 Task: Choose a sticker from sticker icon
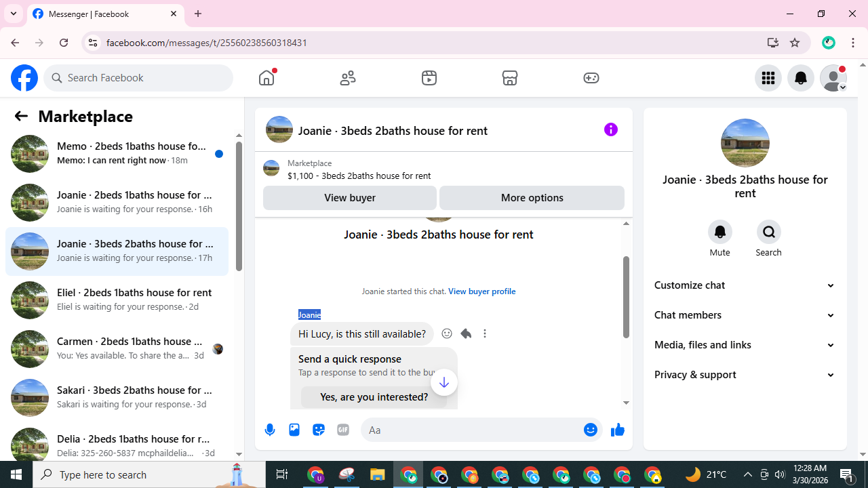[x=319, y=430]
